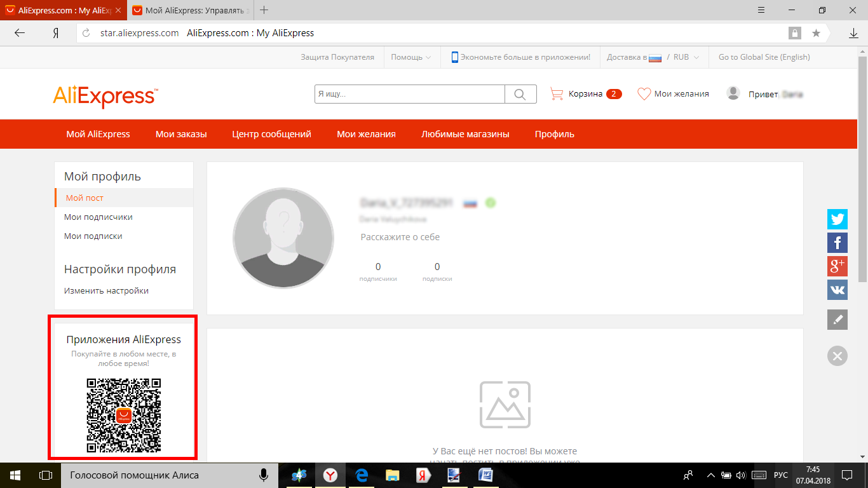Open the heart icon Мои желания
Viewport: 868px width, 488px height.
tap(673, 94)
